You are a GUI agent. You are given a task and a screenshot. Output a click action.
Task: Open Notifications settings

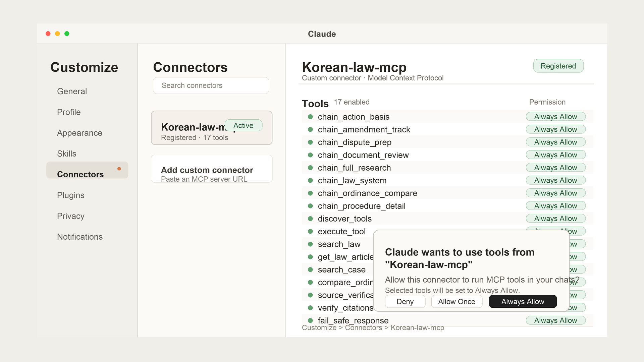tap(80, 237)
